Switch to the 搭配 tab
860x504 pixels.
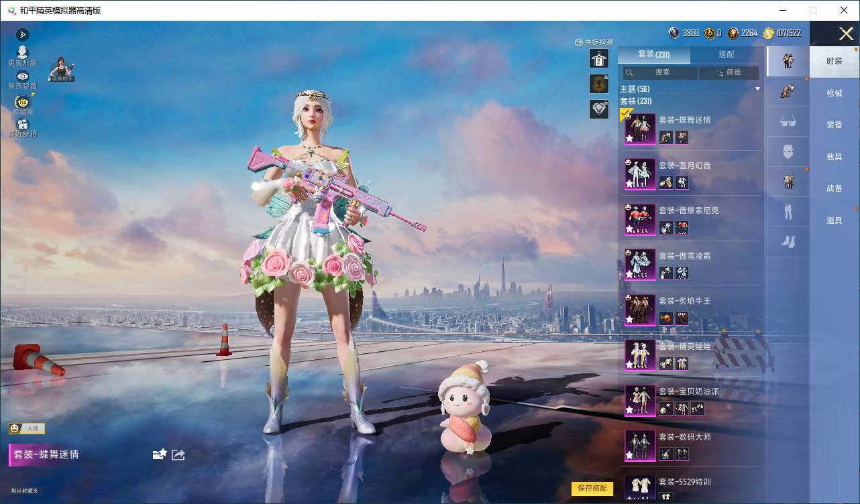pyautogui.click(x=727, y=54)
